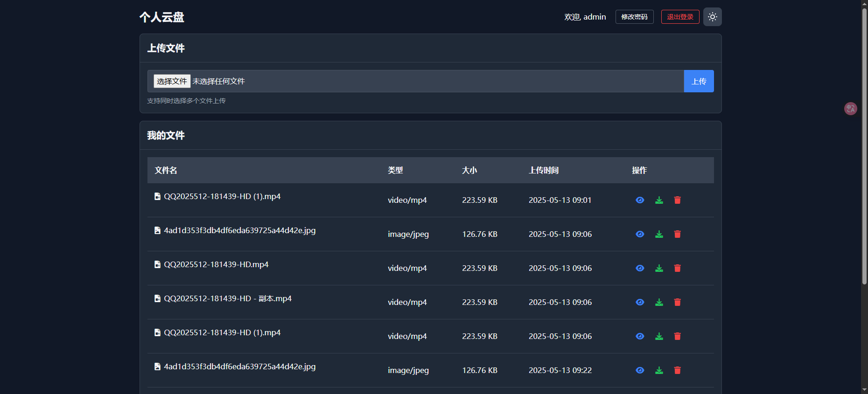Click the blue 上传 upload button

click(699, 81)
